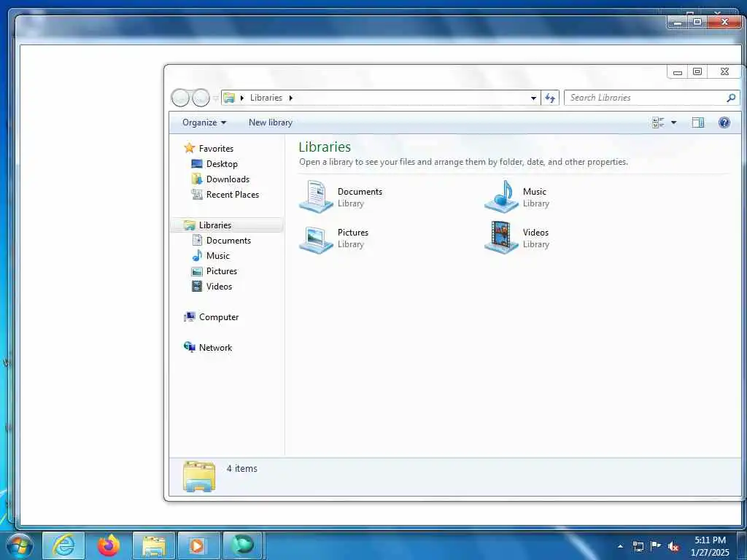The width and height of the screenshot is (747, 560).
Task: Click the Music note icon in navigation tree
Action: point(197,256)
